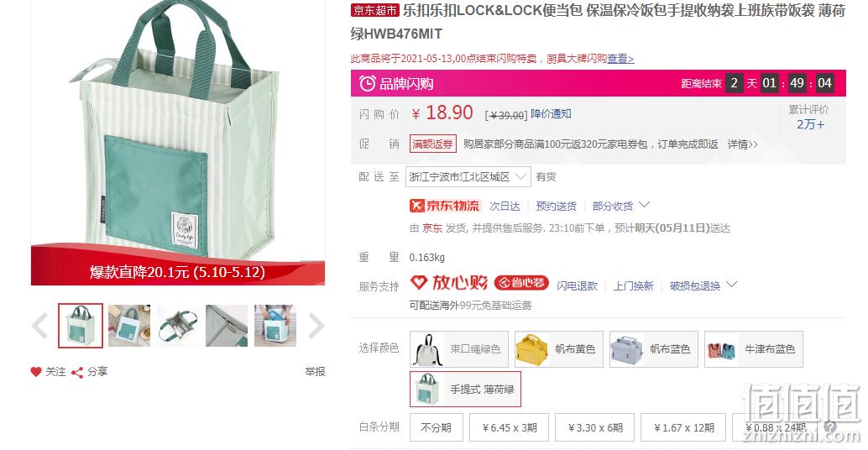Click the 京东物流 logistics logo

click(x=445, y=206)
